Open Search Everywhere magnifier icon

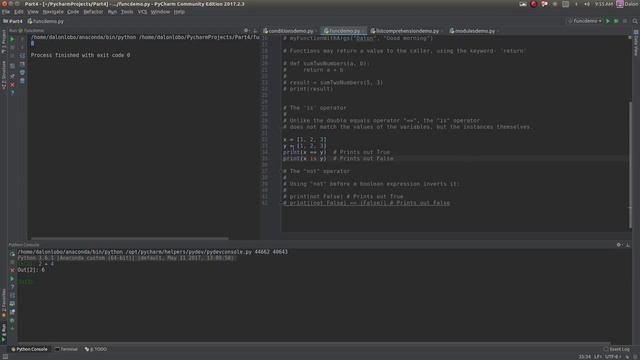[x=635, y=21]
